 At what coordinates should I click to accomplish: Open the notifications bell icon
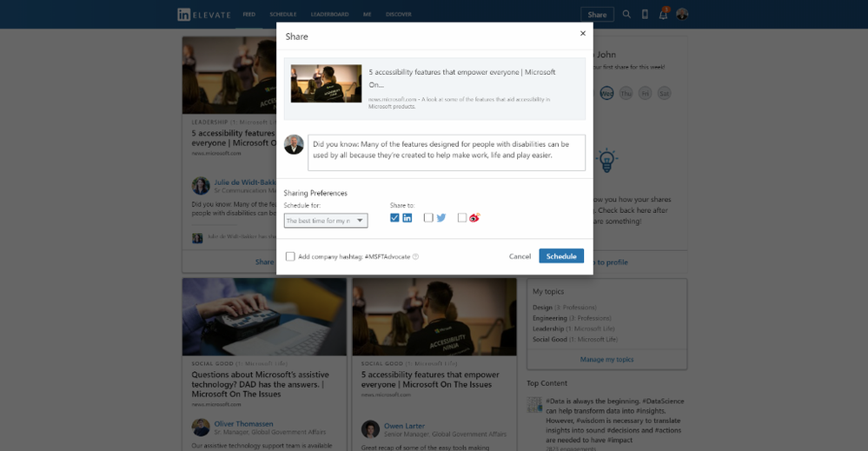663,14
